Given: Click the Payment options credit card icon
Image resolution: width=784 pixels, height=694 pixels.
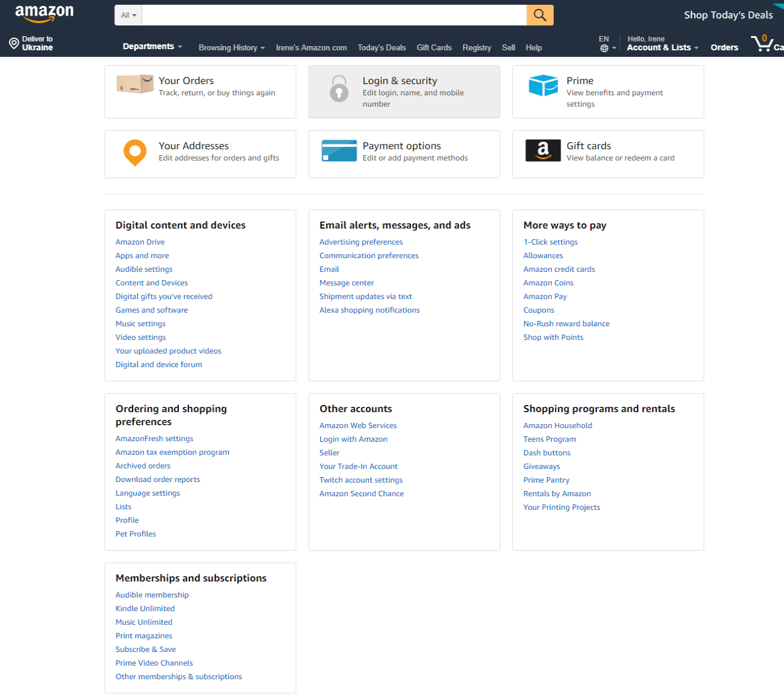Looking at the screenshot, I should point(338,152).
